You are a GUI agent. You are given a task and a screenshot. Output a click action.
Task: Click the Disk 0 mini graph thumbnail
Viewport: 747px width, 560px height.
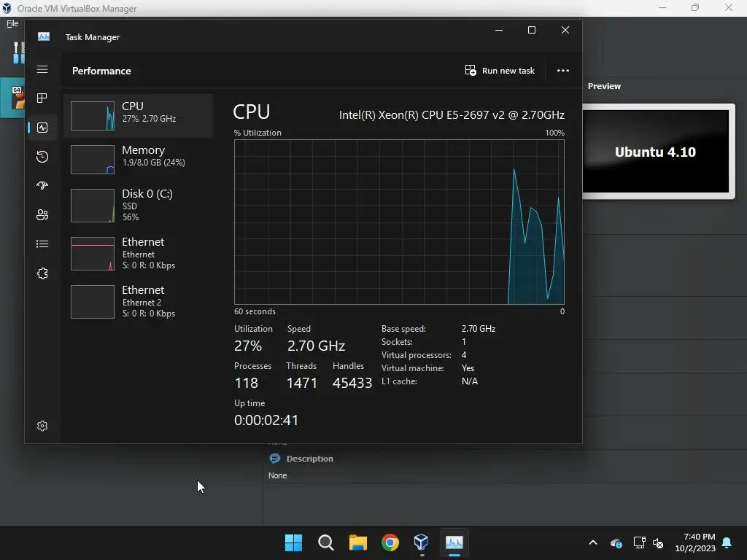pyautogui.click(x=93, y=206)
